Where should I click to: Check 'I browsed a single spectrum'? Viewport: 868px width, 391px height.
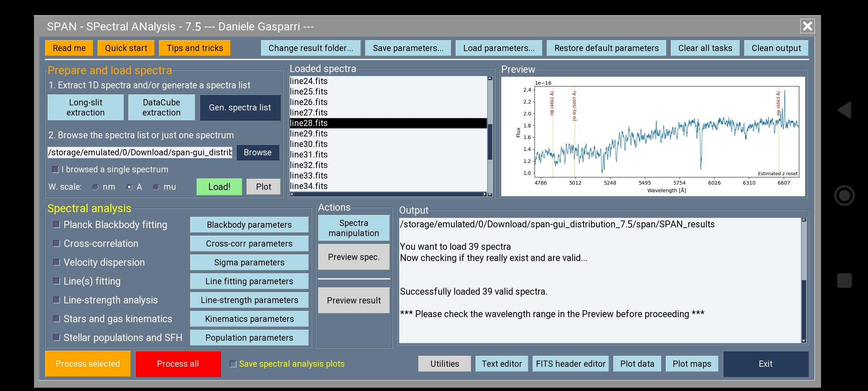pos(55,169)
